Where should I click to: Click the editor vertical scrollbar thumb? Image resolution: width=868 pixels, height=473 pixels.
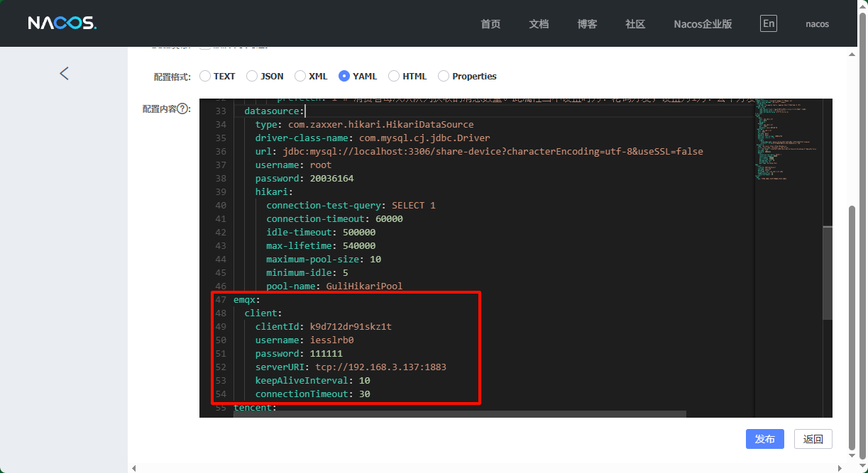point(827,273)
